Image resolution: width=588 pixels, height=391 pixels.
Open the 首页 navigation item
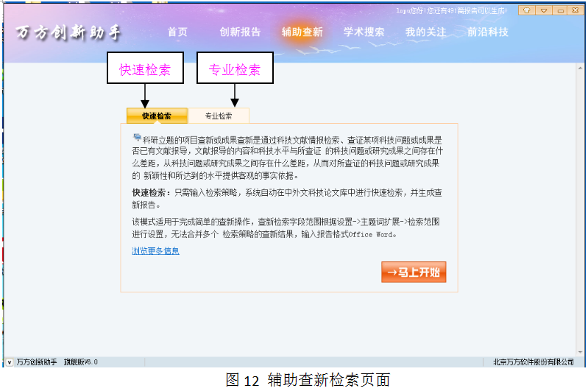coord(177,32)
